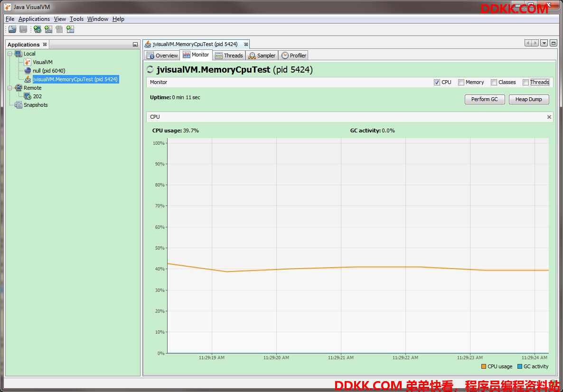
Task: Click the orange CPU usage line in chart
Action: (x=357, y=268)
